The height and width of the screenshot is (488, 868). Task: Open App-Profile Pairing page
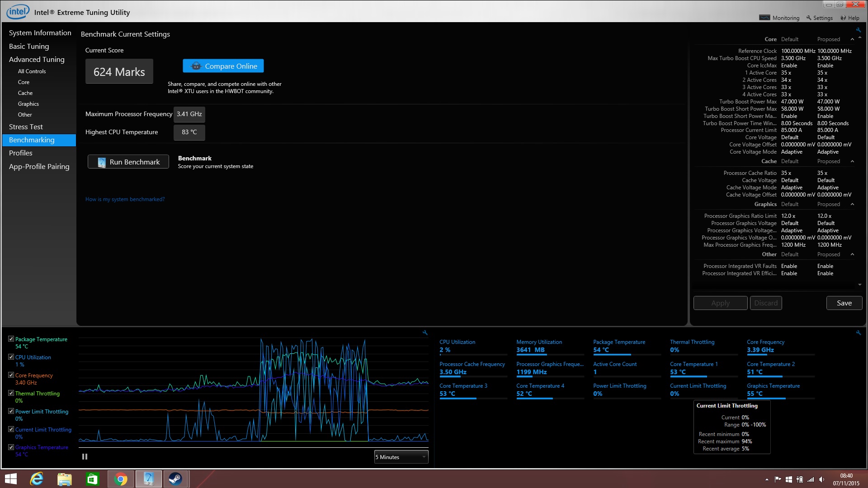tap(39, 167)
